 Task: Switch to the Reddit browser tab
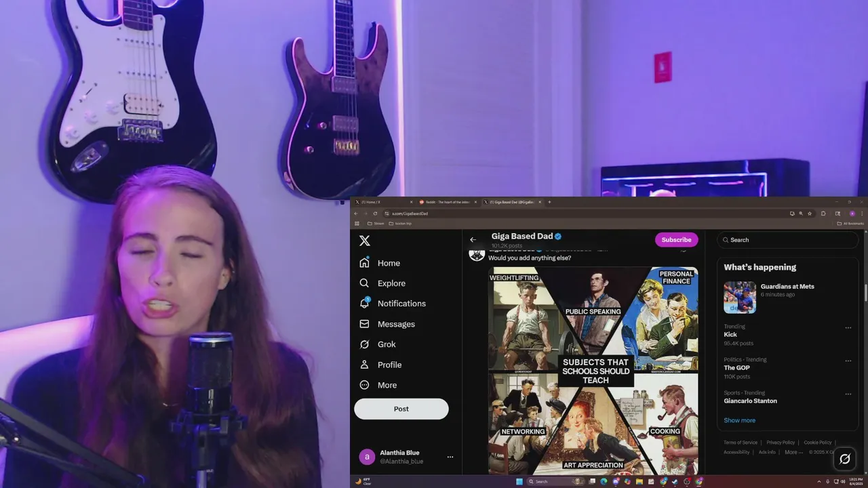coord(448,202)
